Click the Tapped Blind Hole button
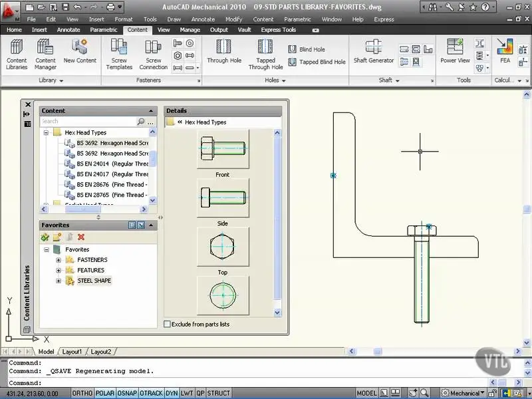The image size is (532, 399). point(317,62)
